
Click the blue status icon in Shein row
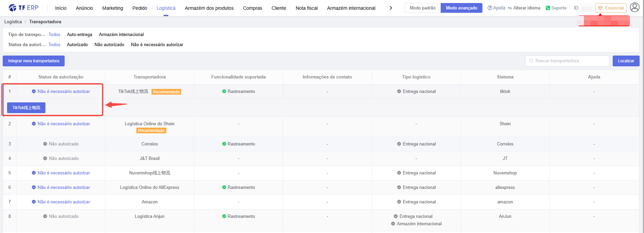click(34, 124)
